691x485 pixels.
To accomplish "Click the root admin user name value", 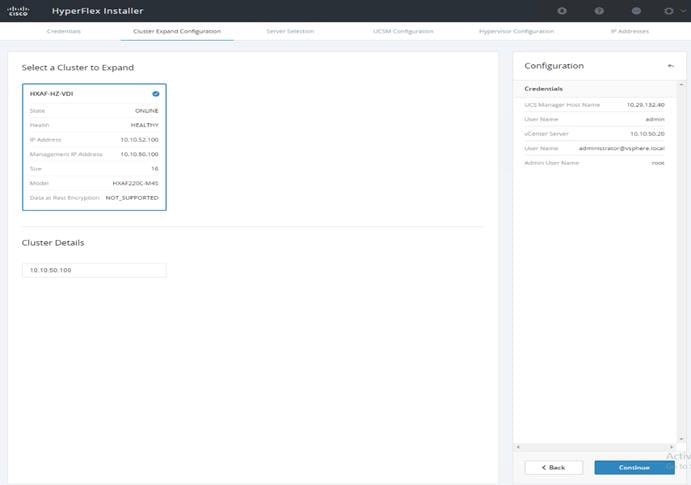I will [x=658, y=163].
